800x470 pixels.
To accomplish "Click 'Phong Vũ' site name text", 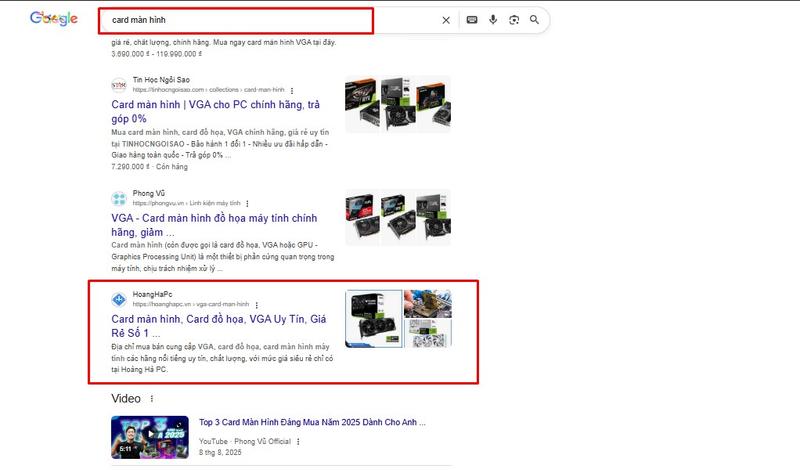I will click(149, 193).
